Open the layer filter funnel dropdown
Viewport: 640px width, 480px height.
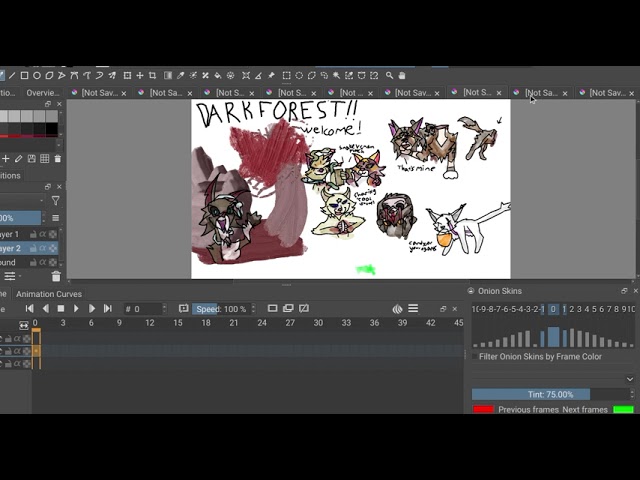click(56, 201)
